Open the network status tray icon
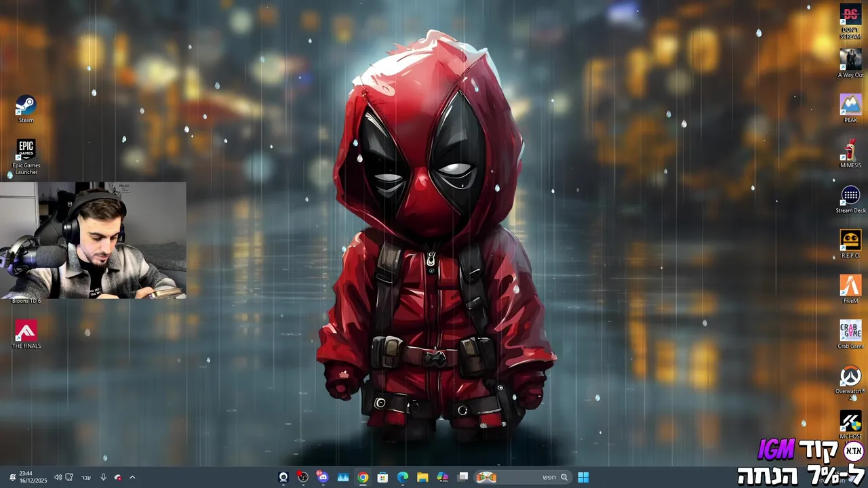 (69, 477)
